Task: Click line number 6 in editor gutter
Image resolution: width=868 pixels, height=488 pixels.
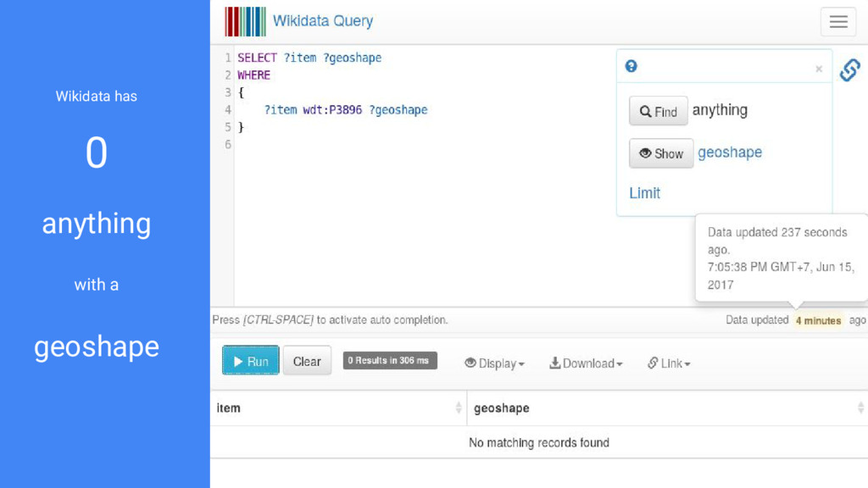Action: point(227,144)
